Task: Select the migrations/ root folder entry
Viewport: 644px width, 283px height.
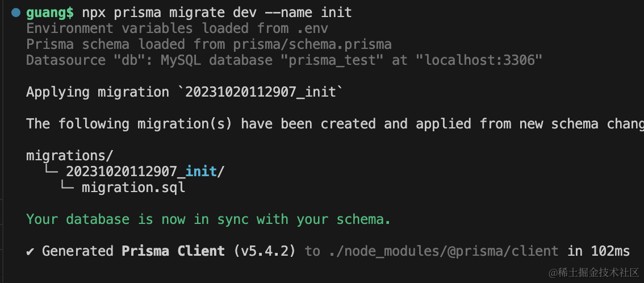Action: click(70, 156)
